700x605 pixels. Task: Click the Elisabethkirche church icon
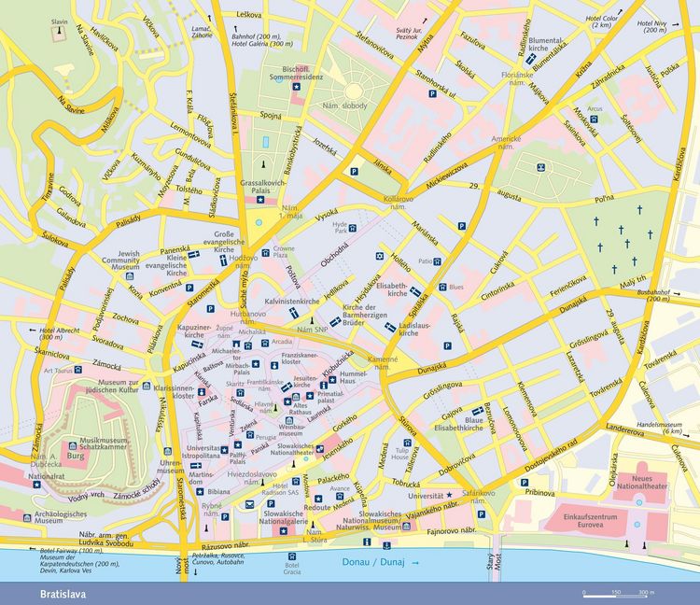[x=415, y=291]
